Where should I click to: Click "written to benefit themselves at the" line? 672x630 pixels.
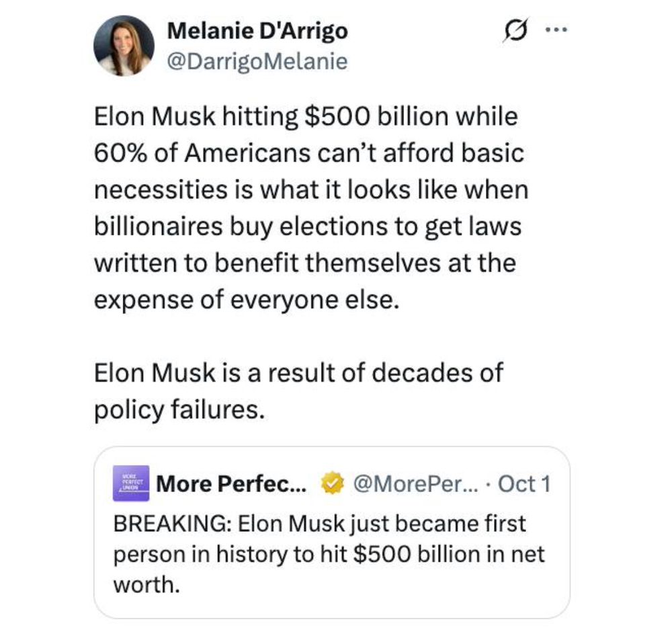click(x=304, y=263)
